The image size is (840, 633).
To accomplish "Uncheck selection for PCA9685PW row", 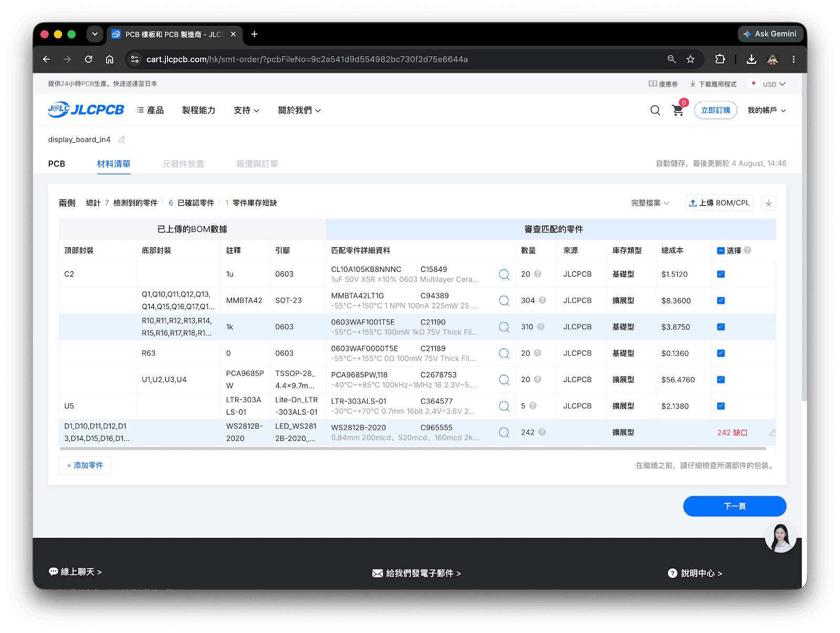I will 721,379.
